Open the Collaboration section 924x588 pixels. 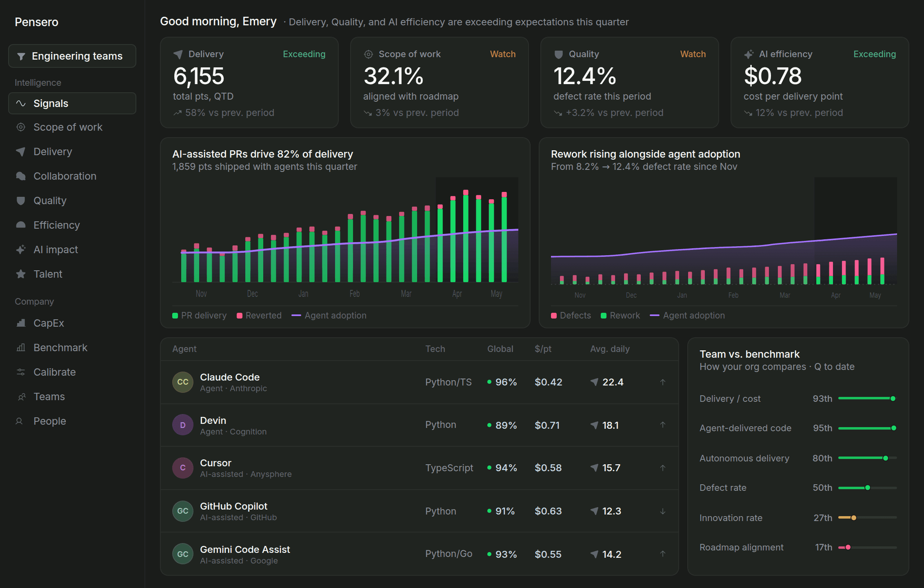click(72, 176)
